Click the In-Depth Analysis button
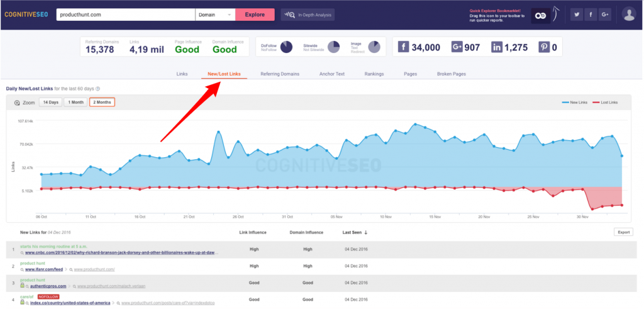The width and height of the screenshot is (644, 309). 308,15
